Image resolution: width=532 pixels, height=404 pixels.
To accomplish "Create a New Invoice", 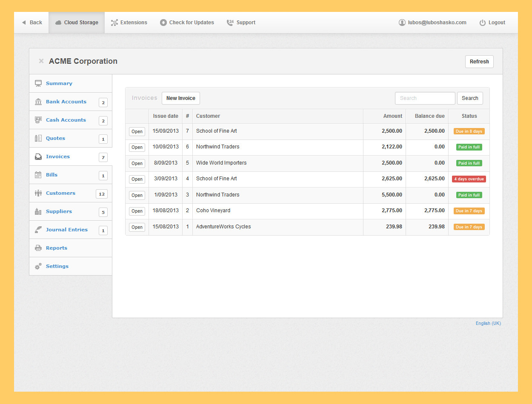I will point(181,98).
